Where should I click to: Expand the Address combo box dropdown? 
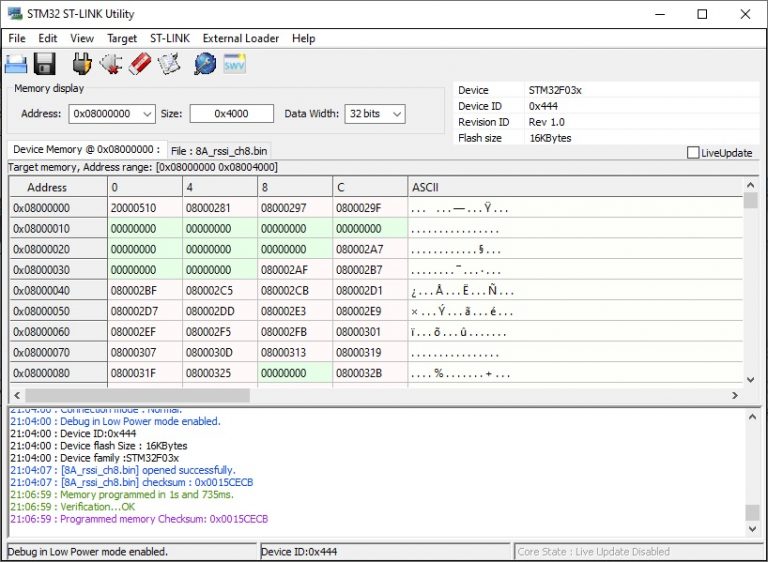click(147, 114)
